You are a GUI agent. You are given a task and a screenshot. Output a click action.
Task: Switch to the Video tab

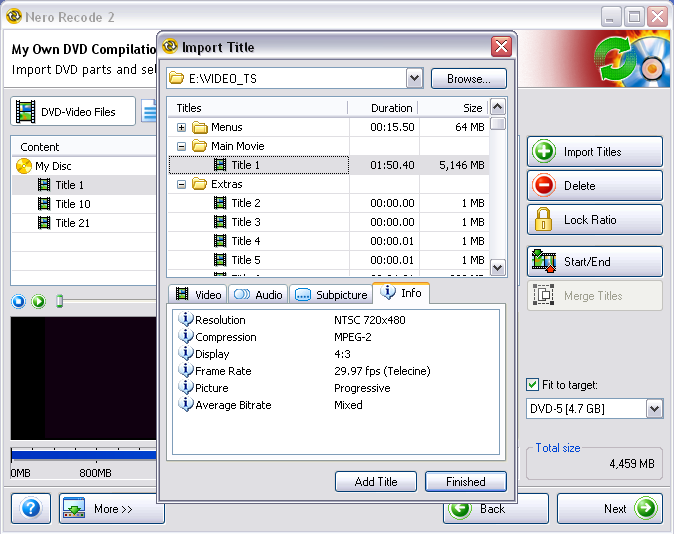pyautogui.click(x=198, y=295)
